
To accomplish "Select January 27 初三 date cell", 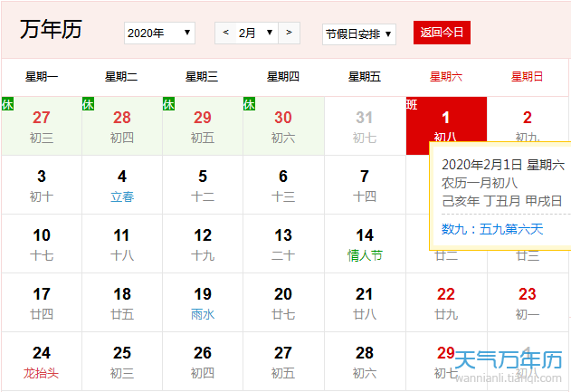I will (42, 126).
